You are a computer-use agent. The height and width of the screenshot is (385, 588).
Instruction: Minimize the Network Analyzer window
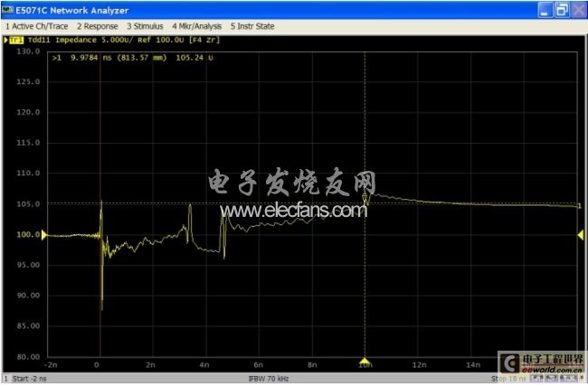[x=544, y=10]
